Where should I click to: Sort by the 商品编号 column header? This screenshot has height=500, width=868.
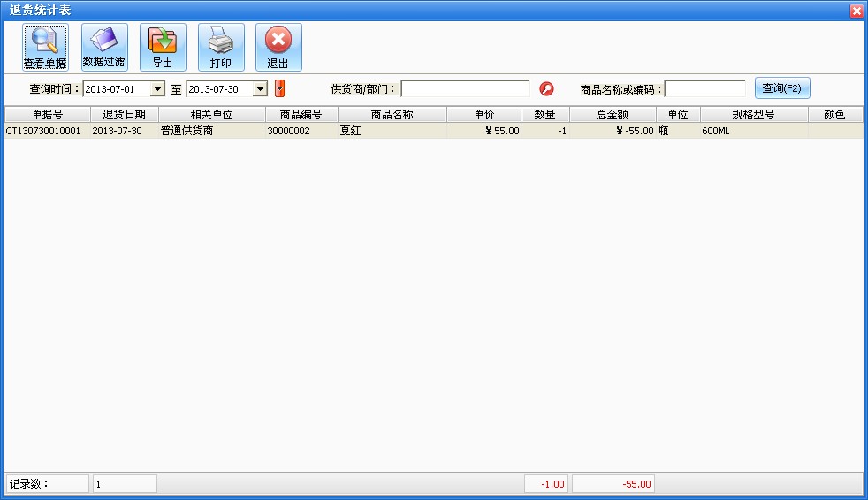(301, 115)
